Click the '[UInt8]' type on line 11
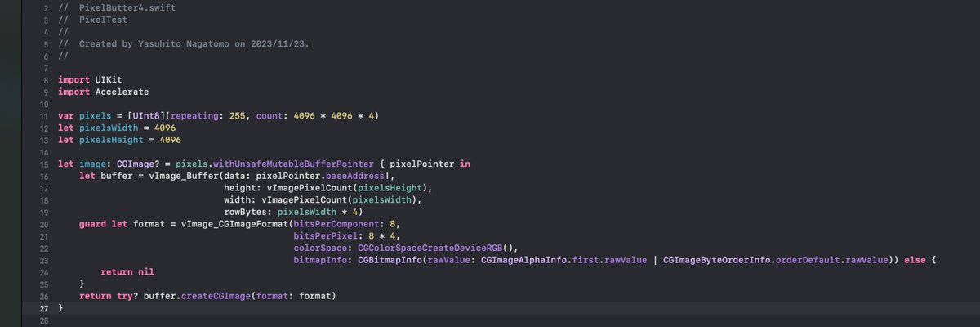Viewport: 980px width, 327px height. tap(146, 115)
